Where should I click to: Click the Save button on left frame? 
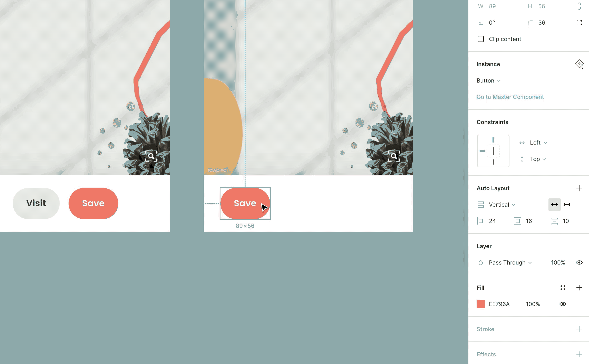pyautogui.click(x=93, y=204)
